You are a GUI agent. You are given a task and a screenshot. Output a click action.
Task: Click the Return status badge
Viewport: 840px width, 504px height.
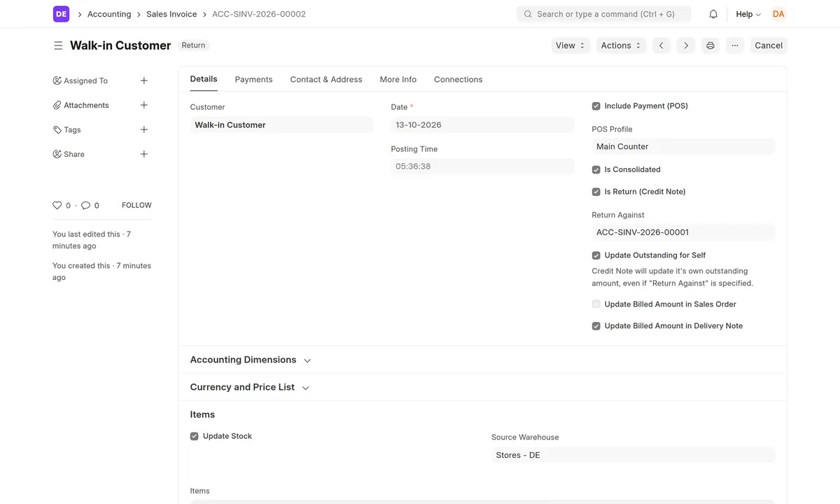[193, 45]
